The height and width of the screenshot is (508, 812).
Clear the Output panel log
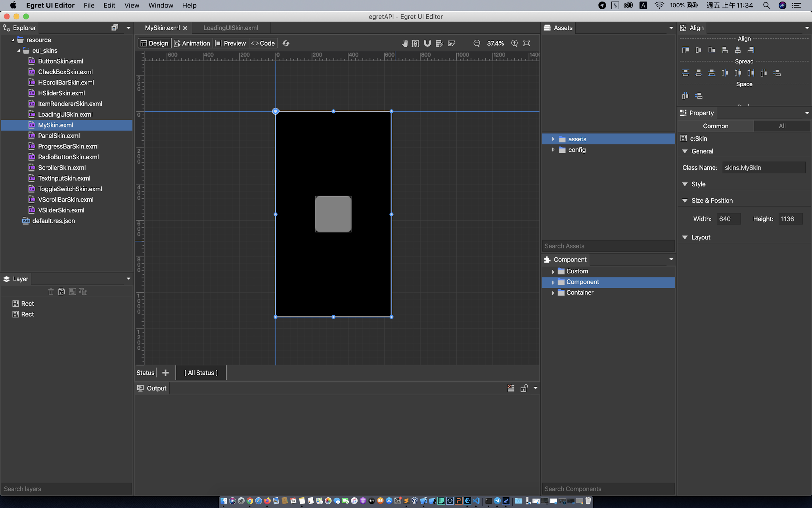coord(511,388)
